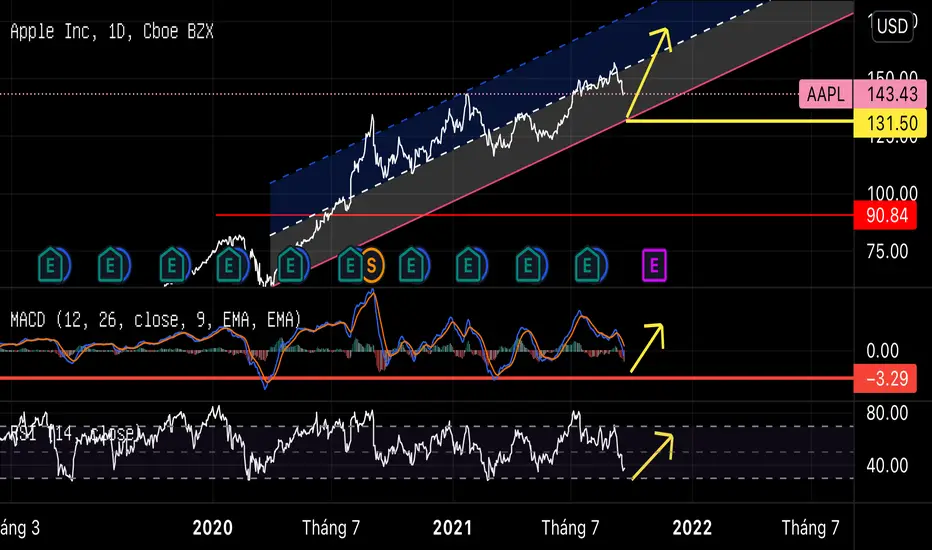The image size is (932, 550).
Task: Click the AAPL price label tag
Action: pyautogui.click(x=826, y=94)
